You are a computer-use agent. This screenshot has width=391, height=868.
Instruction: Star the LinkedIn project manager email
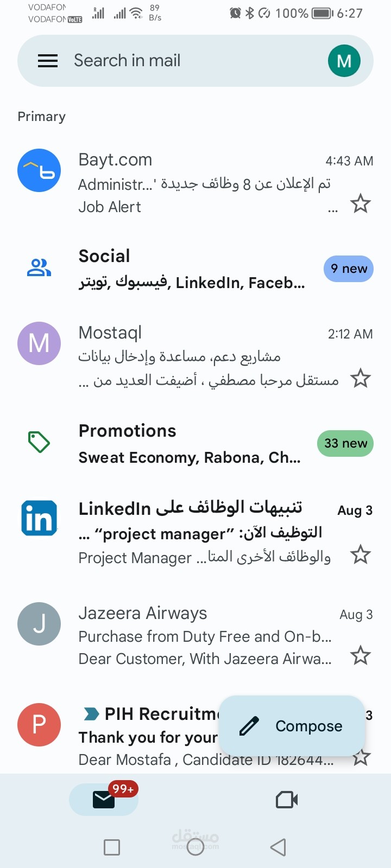point(360,555)
